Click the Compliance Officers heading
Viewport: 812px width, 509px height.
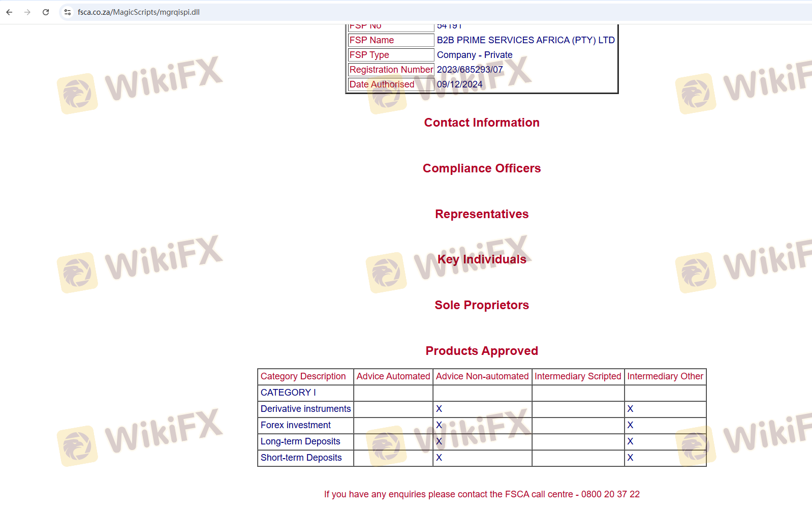pos(482,168)
